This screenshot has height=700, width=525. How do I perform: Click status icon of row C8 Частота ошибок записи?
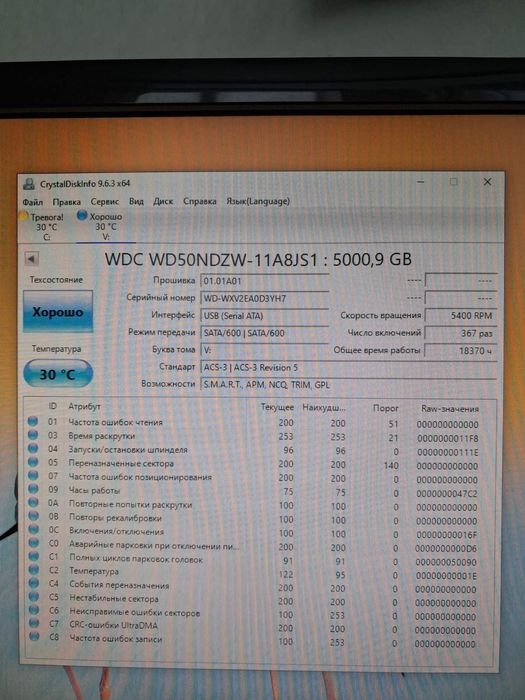(x=34, y=636)
